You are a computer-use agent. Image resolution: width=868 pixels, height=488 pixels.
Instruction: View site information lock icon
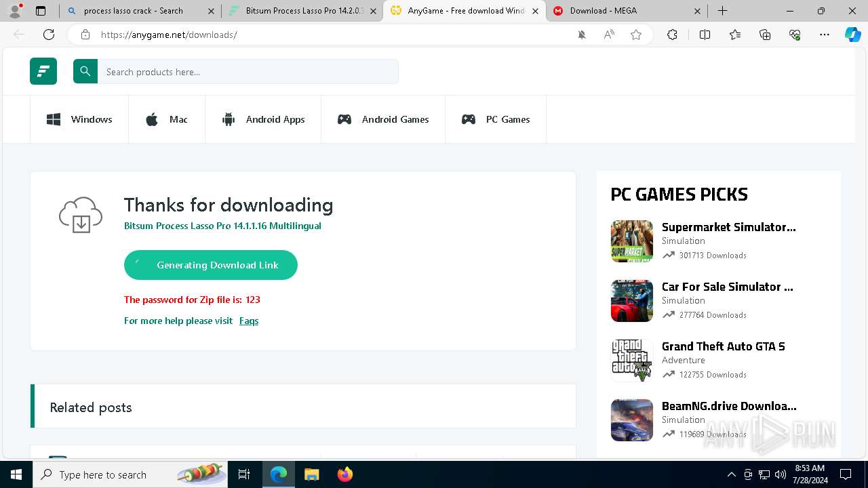(x=85, y=35)
